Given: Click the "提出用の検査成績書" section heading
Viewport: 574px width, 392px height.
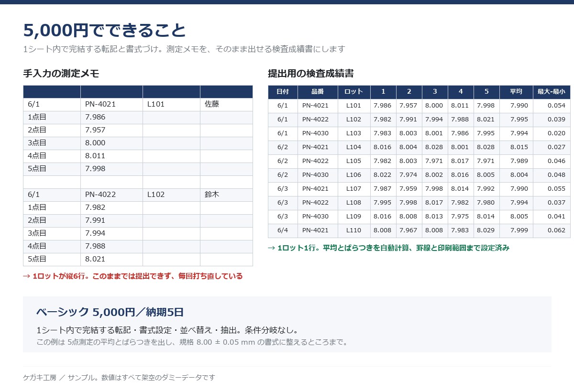Looking at the screenshot, I should pos(311,74).
